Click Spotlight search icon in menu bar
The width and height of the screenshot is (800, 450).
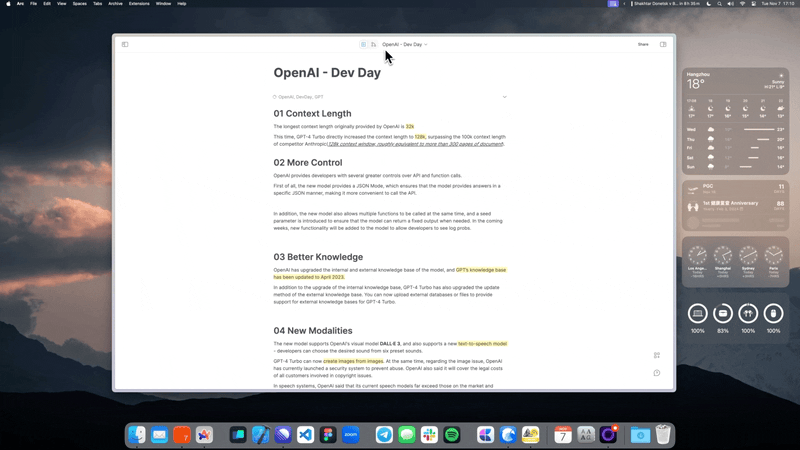tap(719, 4)
